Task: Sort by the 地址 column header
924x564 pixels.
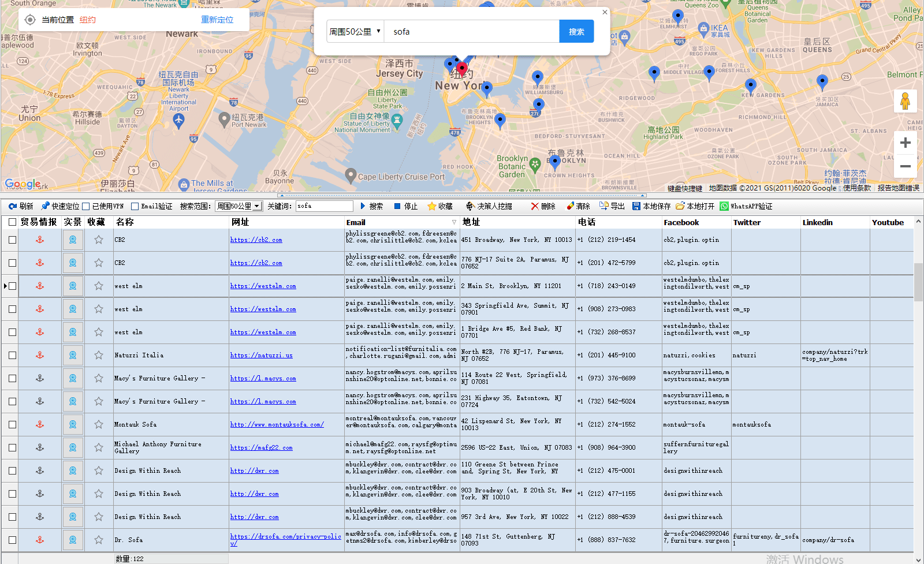Action: click(x=471, y=222)
